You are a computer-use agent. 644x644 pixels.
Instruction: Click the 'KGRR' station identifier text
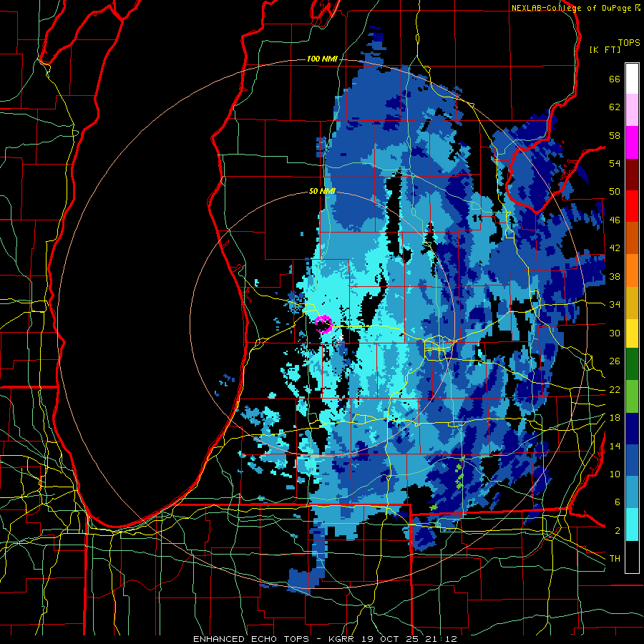[341, 639]
